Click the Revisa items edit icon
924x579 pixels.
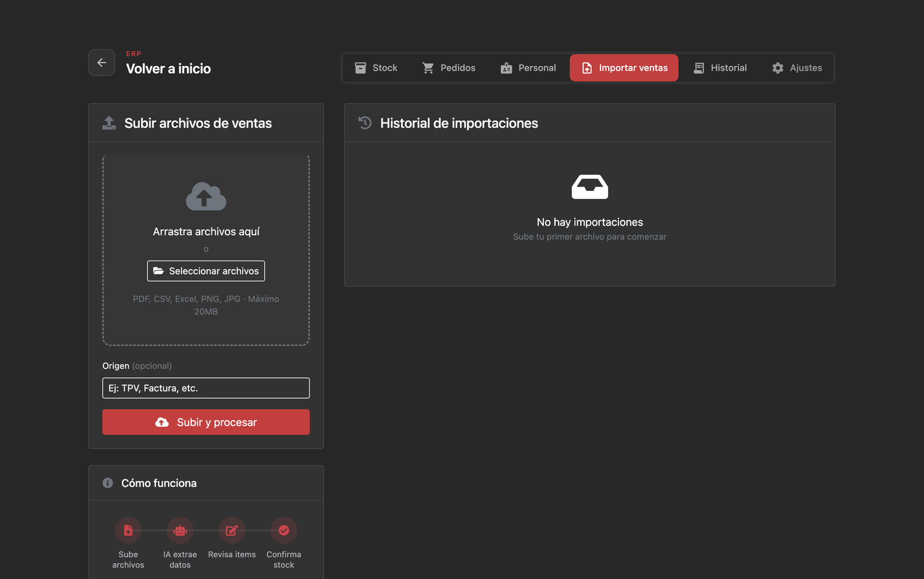[232, 530]
